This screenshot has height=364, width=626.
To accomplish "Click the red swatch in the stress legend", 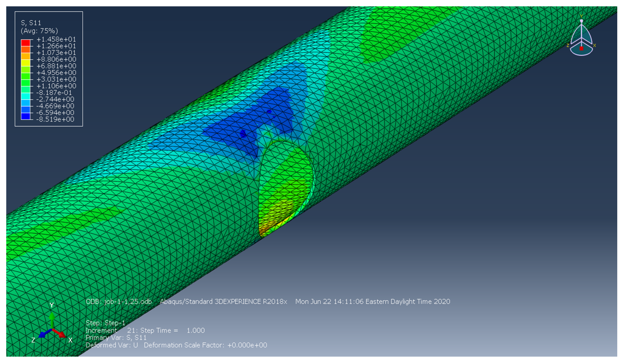I will click(26, 43).
